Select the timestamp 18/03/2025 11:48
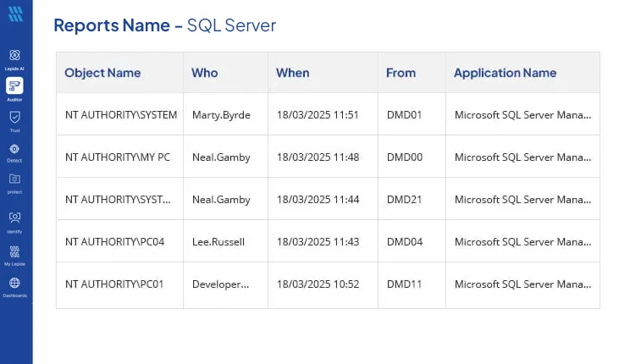 pyautogui.click(x=318, y=157)
